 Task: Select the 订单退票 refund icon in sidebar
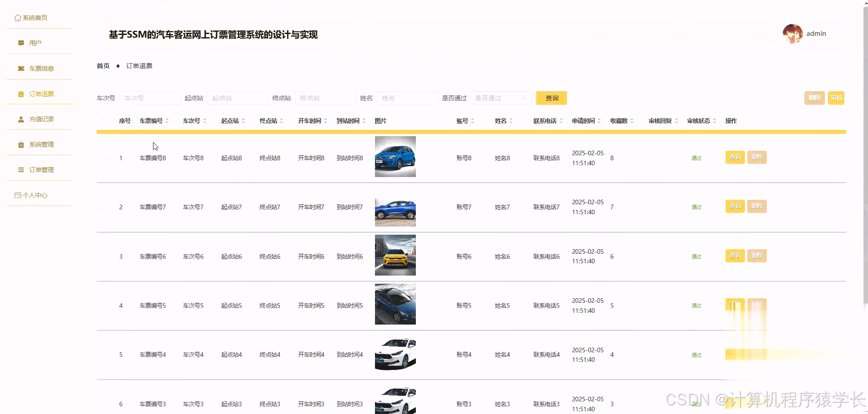click(x=20, y=94)
